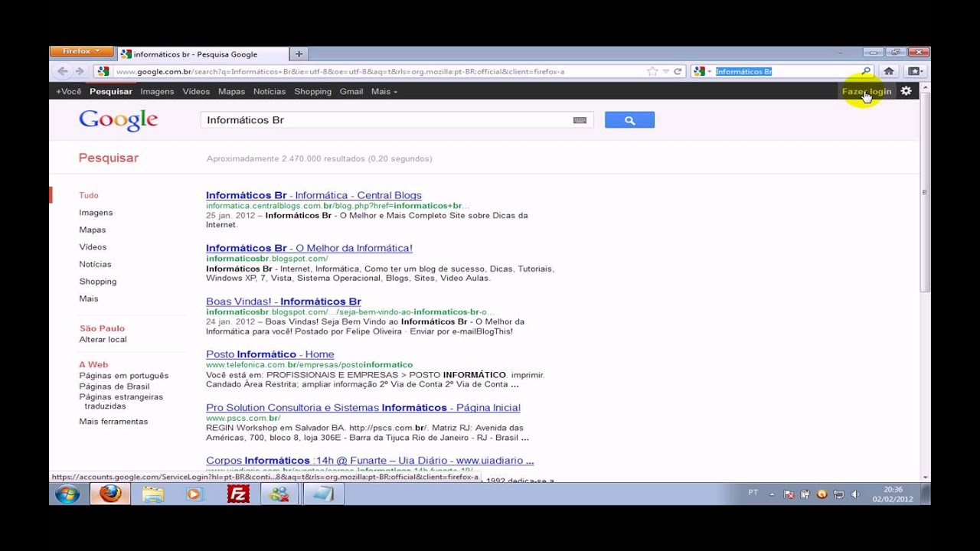The width and height of the screenshot is (980, 551).
Task: Open Gmail from the Google bar
Action: tap(351, 91)
